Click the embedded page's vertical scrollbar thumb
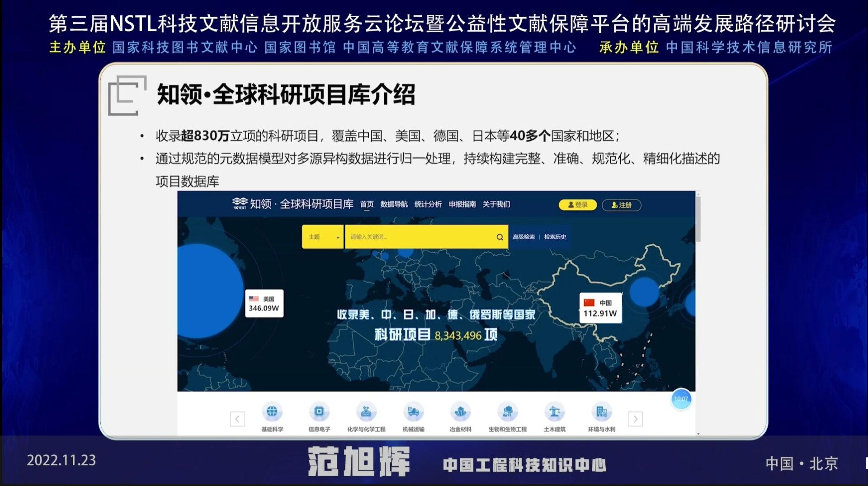This screenshot has height=486, width=868. tap(698, 219)
